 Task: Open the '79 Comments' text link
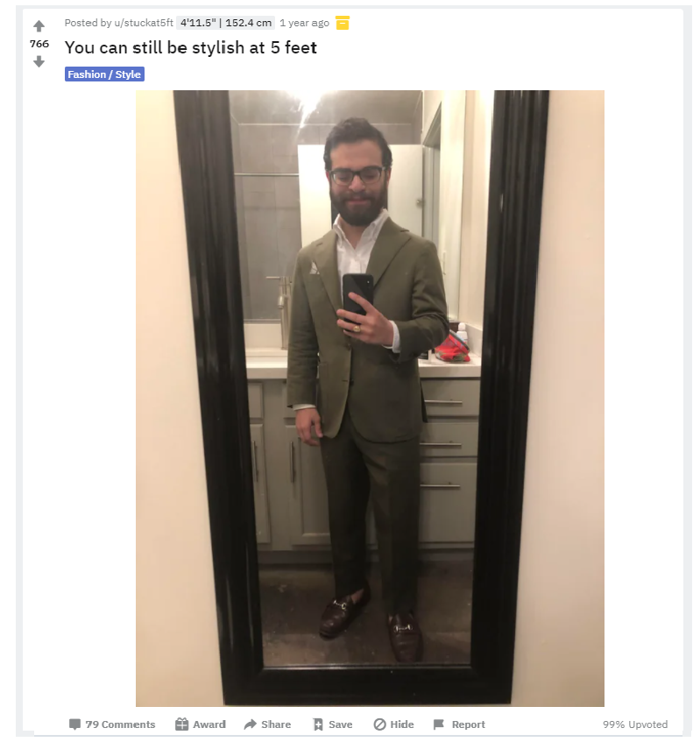tap(120, 724)
